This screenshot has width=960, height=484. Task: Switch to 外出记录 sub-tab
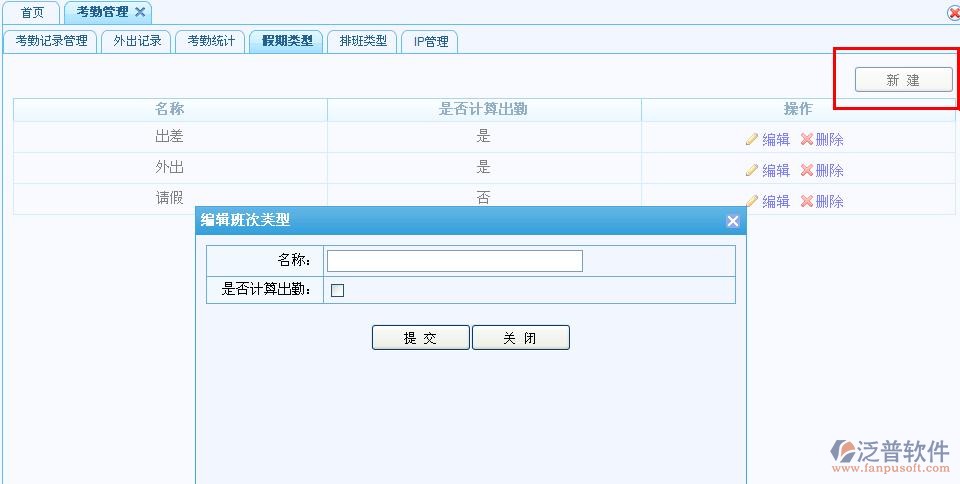(x=137, y=41)
